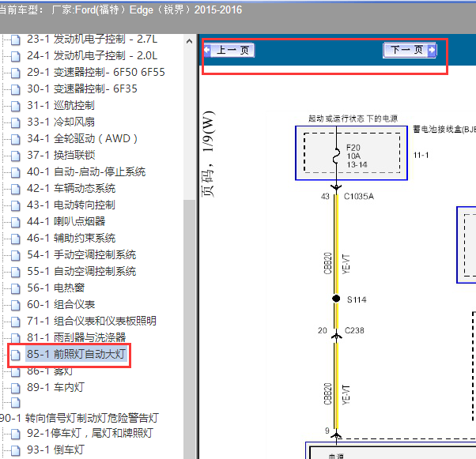Open 55-1 自动空调控制系统 diagram
Viewport: 476px width, 459px height.
(81, 271)
